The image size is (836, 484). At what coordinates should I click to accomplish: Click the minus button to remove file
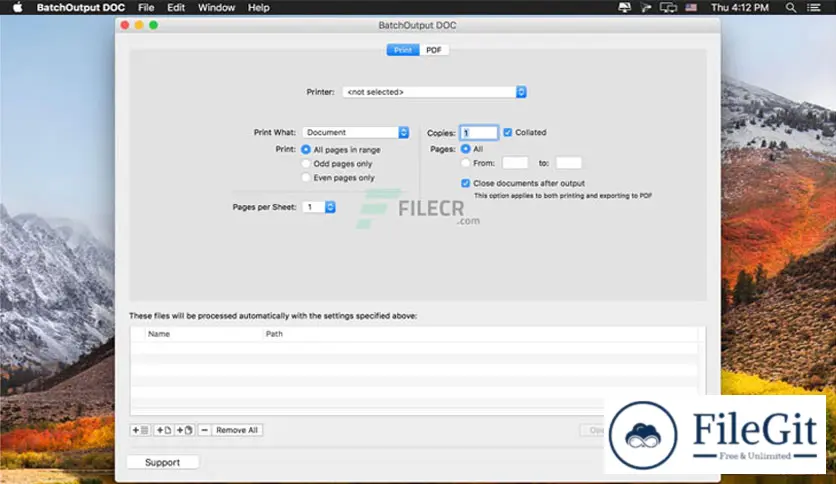(204, 430)
